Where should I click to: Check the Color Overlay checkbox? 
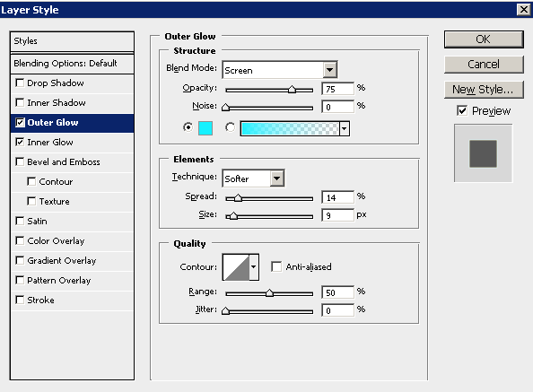pyautogui.click(x=20, y=240)
